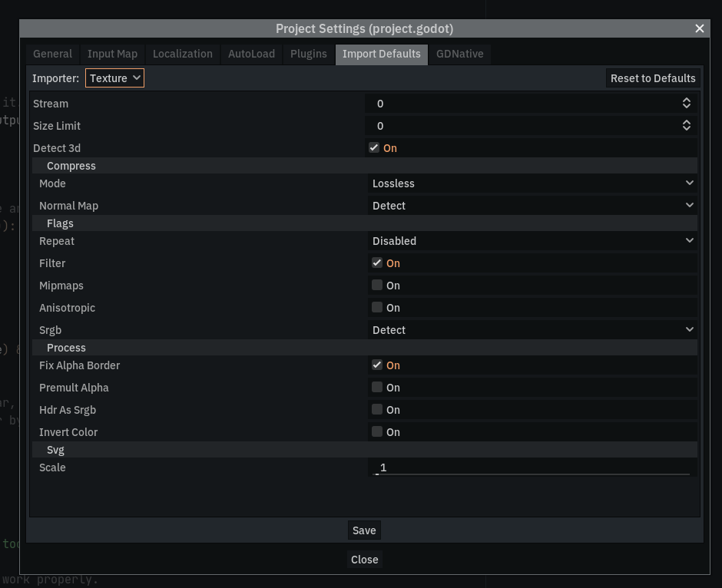Open the Importer selection dropdown
Screen dimensions: 722x588
114,78
